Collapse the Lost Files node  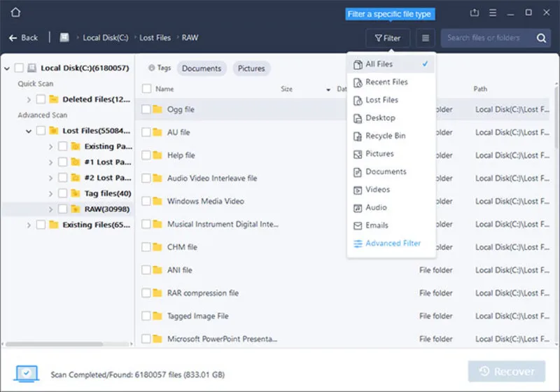coord(29,131)
